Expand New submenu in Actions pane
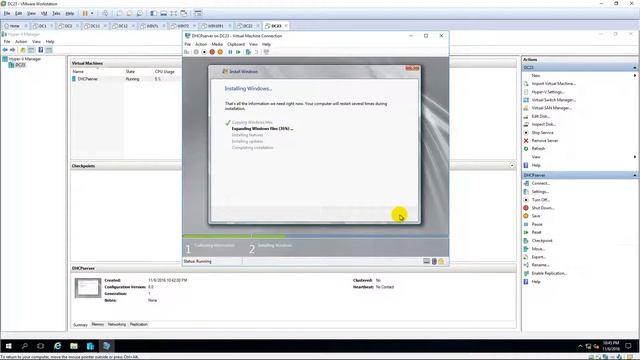 635,76
